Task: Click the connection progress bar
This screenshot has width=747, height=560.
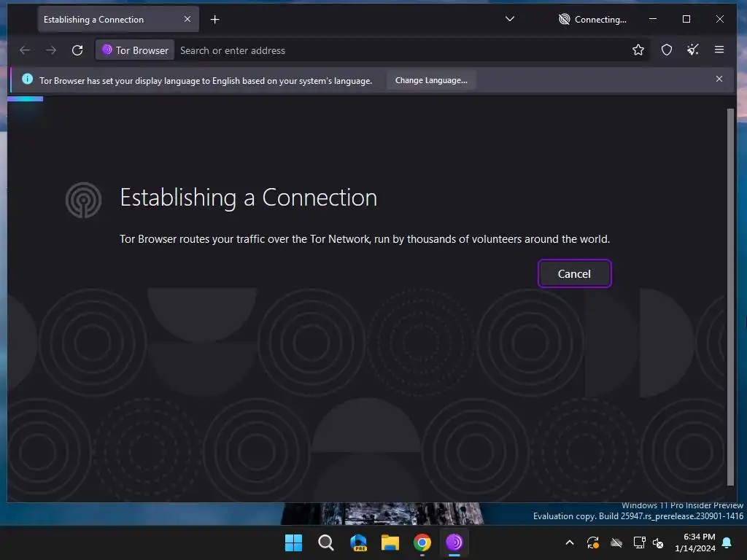Action: click(x=26, y=99)
